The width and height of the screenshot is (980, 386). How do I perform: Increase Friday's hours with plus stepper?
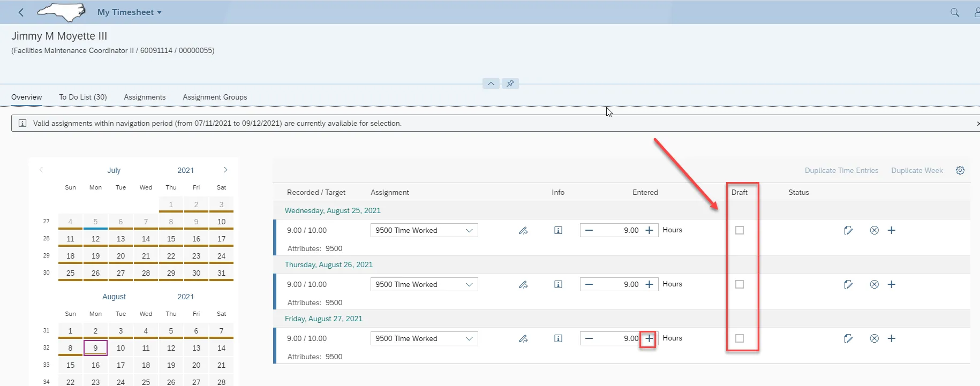coord(649,338)
